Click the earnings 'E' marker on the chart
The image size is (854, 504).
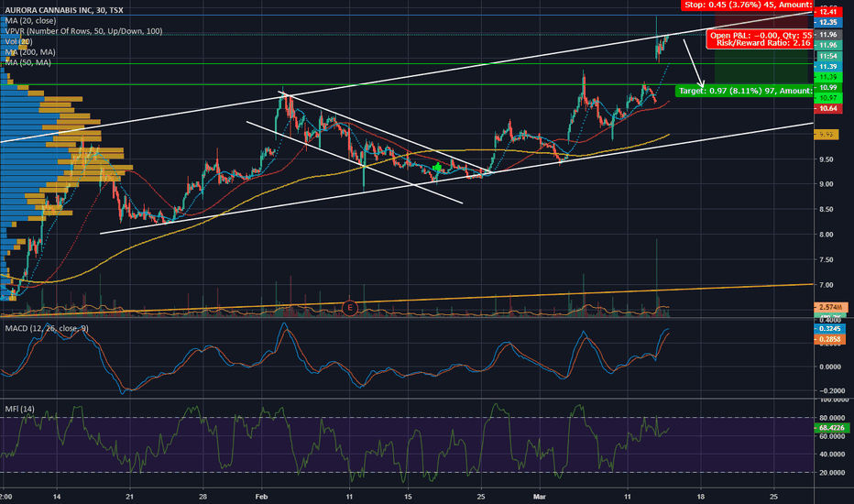pyautogui.click(x=350, y=308)
